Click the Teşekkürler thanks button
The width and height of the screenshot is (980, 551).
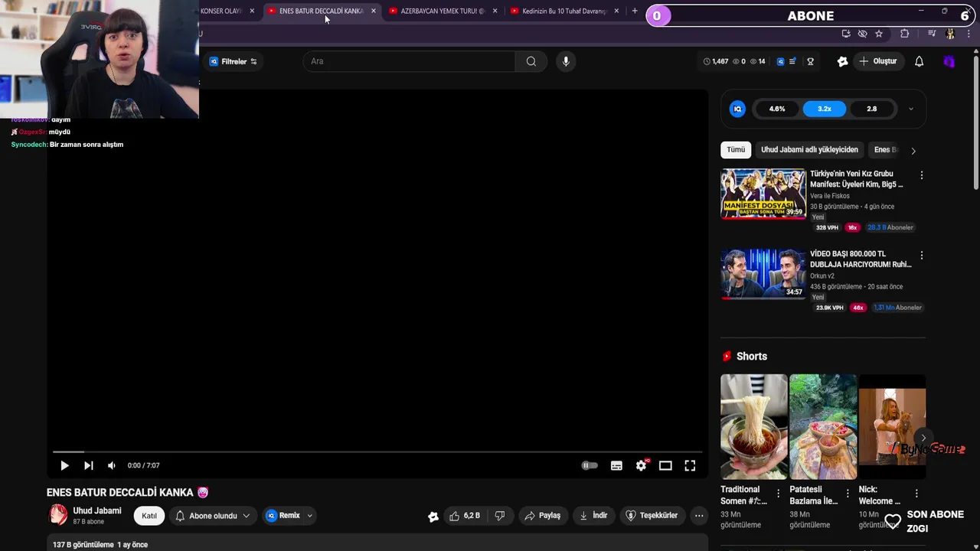point(652,516)
